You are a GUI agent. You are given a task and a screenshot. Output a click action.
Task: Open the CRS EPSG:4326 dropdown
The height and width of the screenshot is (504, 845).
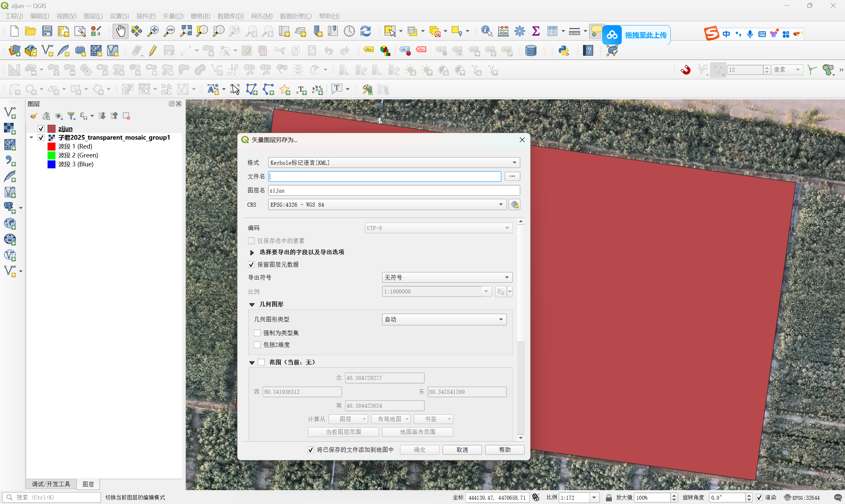(x=387, y=205)
